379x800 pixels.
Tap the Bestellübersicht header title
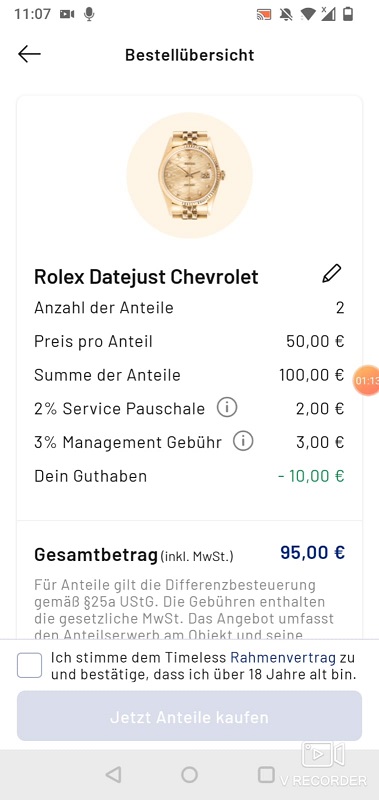[190, 55]
